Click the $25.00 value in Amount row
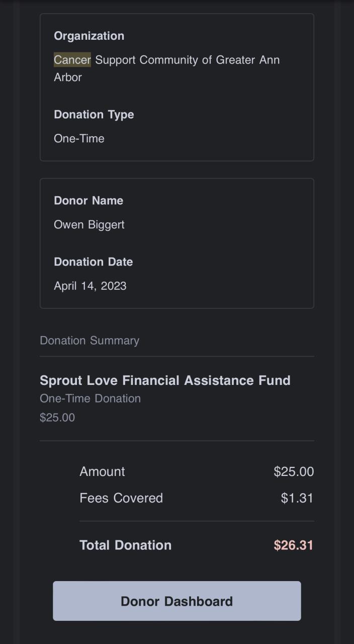The width and height of the screenshot is (354, 644). [294, 471]
